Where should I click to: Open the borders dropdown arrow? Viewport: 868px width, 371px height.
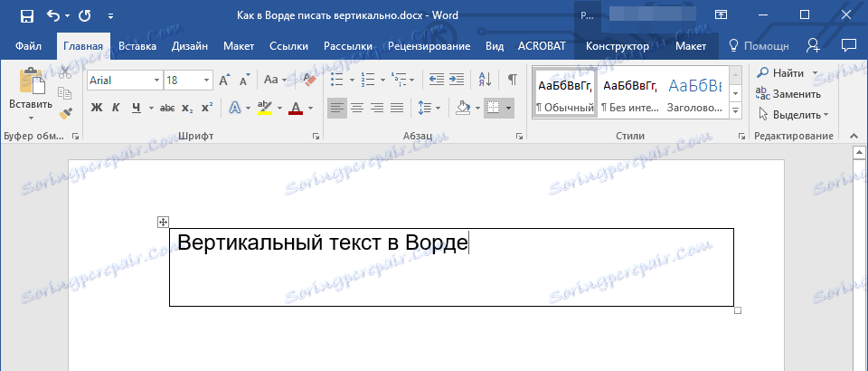[508, 108]
